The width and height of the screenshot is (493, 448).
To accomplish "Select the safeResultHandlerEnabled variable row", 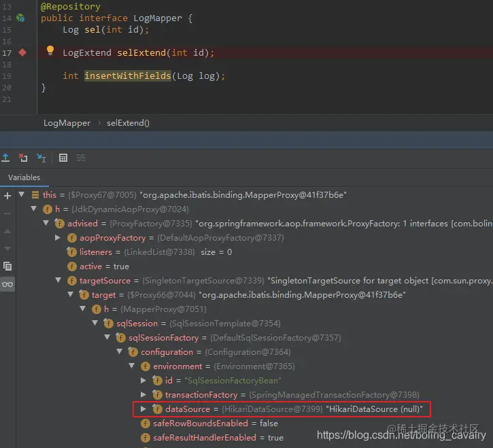I will (255, 437).
